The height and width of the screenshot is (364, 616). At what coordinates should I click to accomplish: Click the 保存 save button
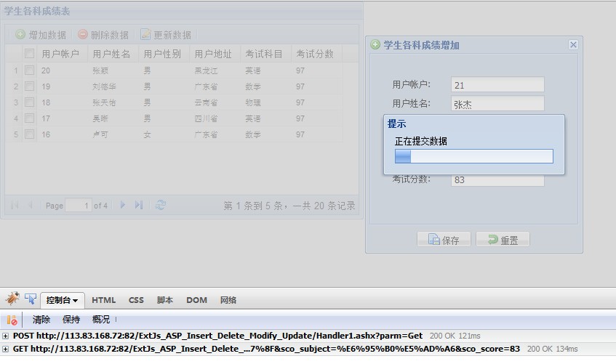pyautogui.click(x=444, y=240)
